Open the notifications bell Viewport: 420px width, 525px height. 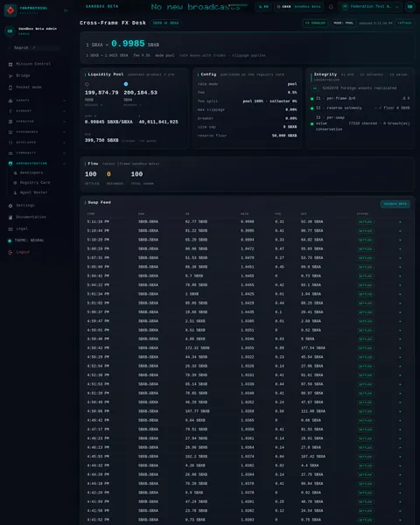coord(331,7)
